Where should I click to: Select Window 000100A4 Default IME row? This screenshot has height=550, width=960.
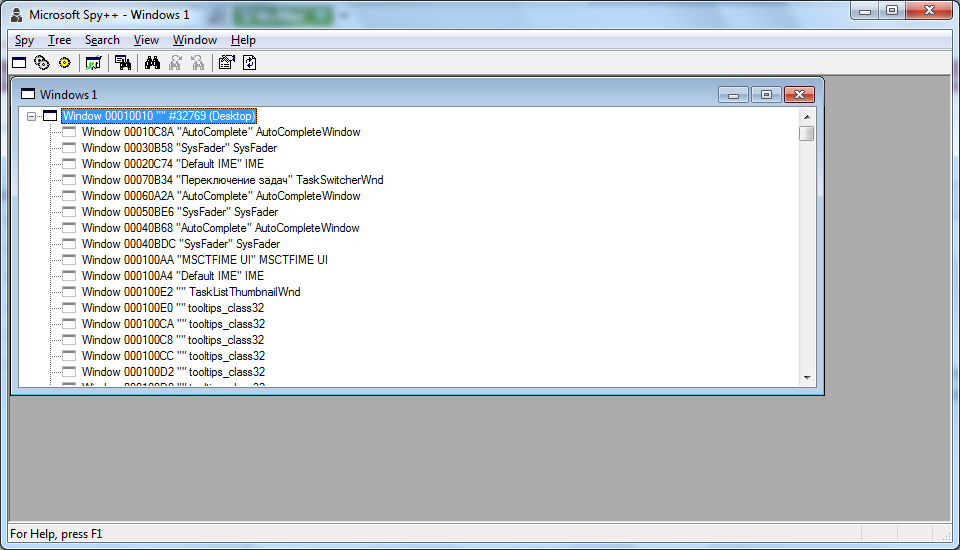[x=173, y=276]
